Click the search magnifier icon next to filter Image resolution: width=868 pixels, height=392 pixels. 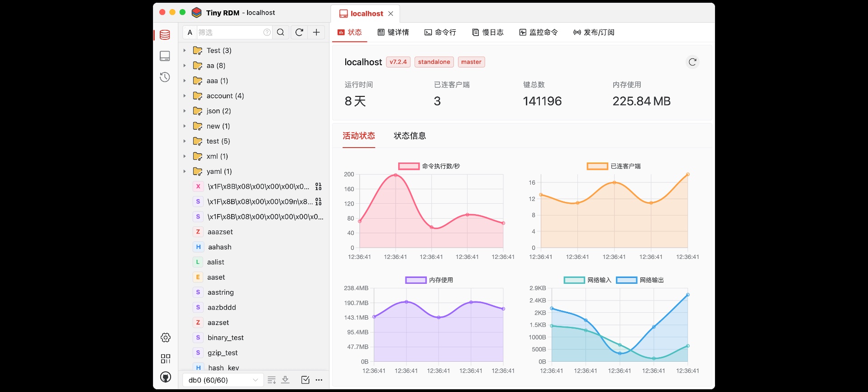281,32
